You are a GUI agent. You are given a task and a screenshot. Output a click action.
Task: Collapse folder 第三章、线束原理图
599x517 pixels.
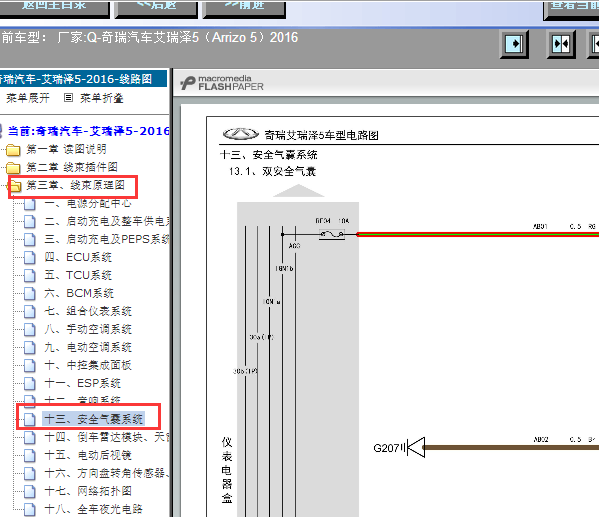point(75,185)
